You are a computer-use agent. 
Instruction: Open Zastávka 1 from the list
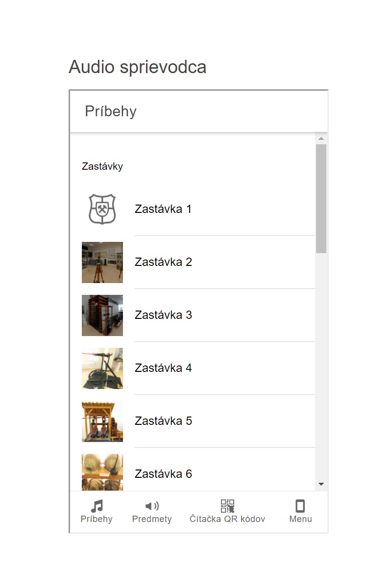coord(198,209)
